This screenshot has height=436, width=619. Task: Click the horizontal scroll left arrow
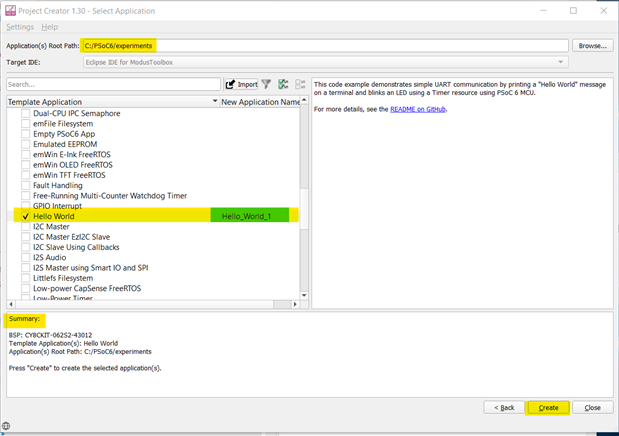11,304
